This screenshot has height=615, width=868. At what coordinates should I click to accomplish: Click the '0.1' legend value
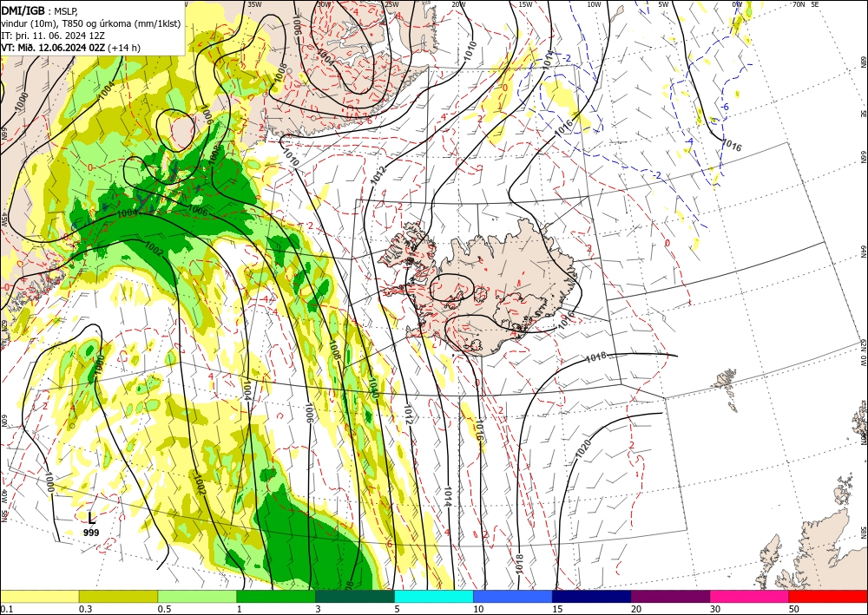point(6,609)
